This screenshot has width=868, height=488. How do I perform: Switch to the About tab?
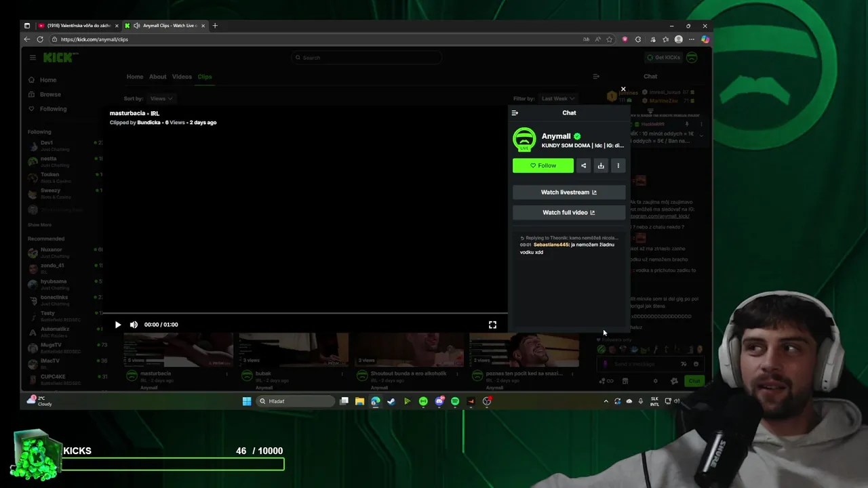tap(157, 77)
